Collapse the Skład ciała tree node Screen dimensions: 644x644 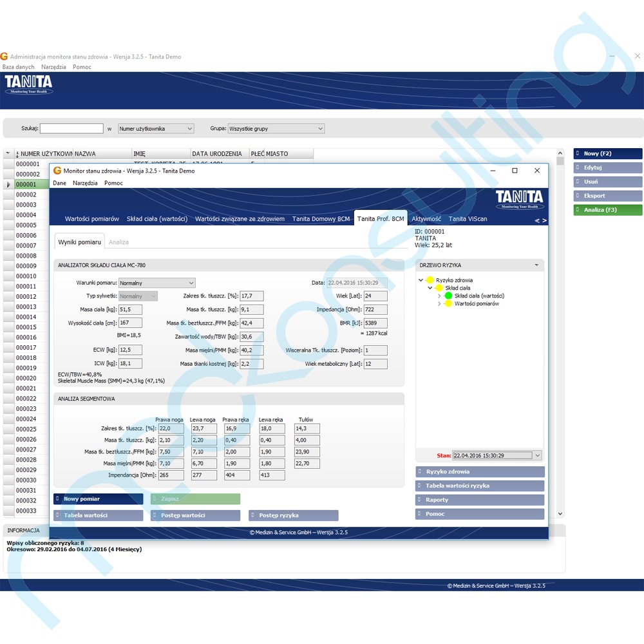coord(430,288)
